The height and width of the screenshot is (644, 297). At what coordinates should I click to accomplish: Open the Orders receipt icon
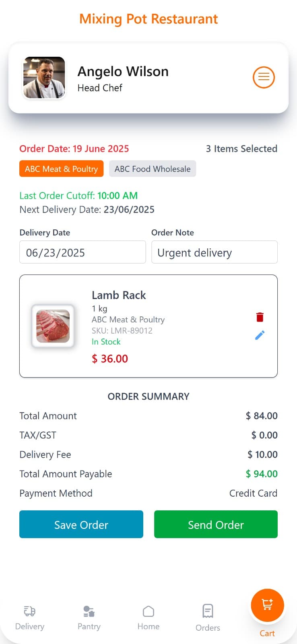pos(208,611)
